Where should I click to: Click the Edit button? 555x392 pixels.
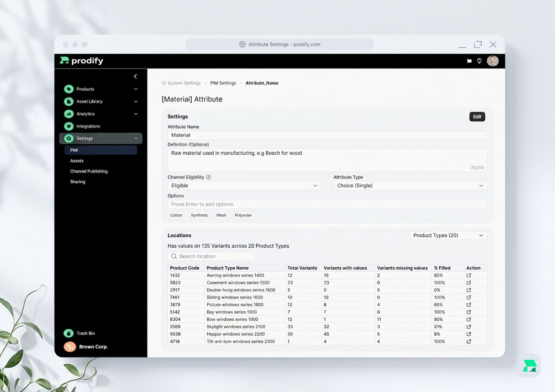(x=477, y=117)
